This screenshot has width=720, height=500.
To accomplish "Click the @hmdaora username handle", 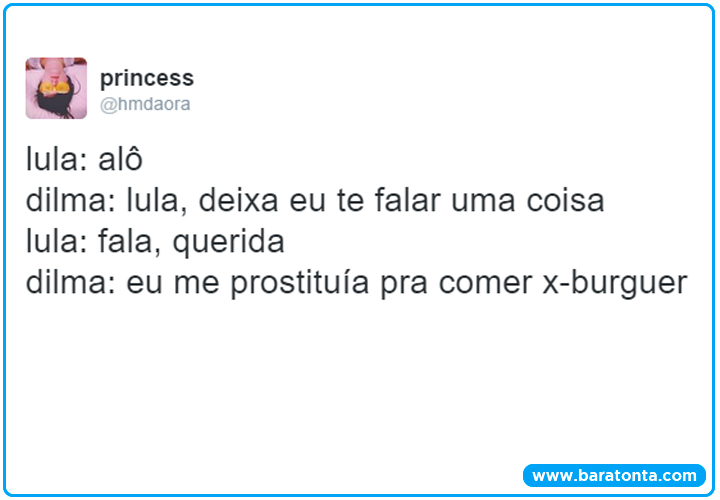I will coord(145,104).
